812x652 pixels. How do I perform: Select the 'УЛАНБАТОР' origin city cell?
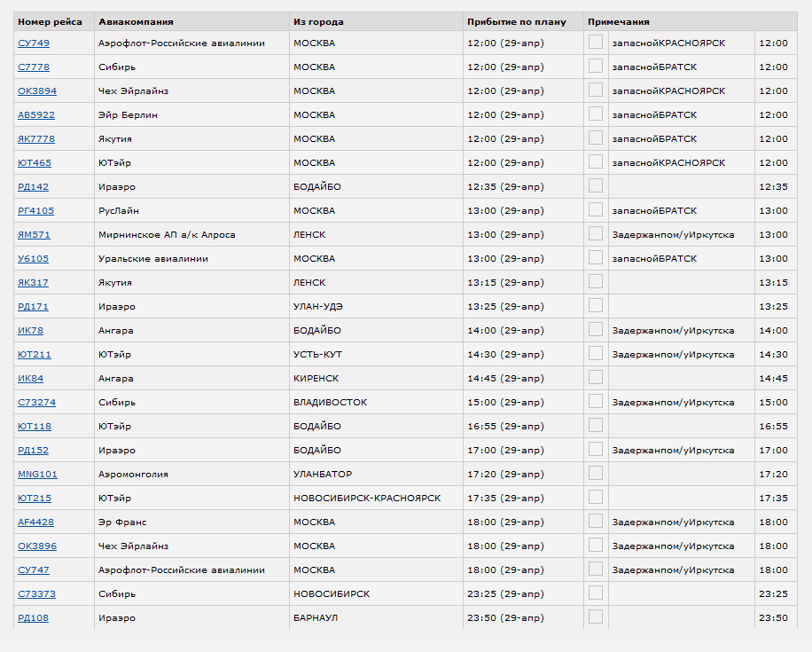pos(376,475)
